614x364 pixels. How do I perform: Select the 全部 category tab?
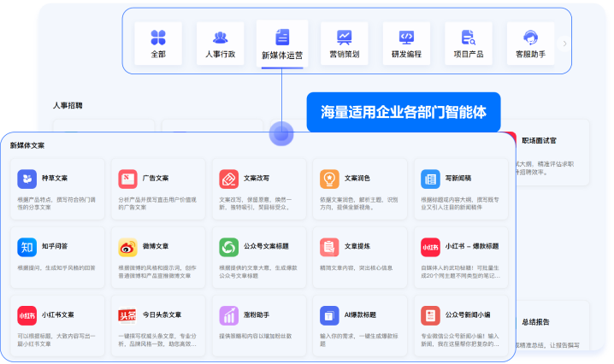(158, 44)
